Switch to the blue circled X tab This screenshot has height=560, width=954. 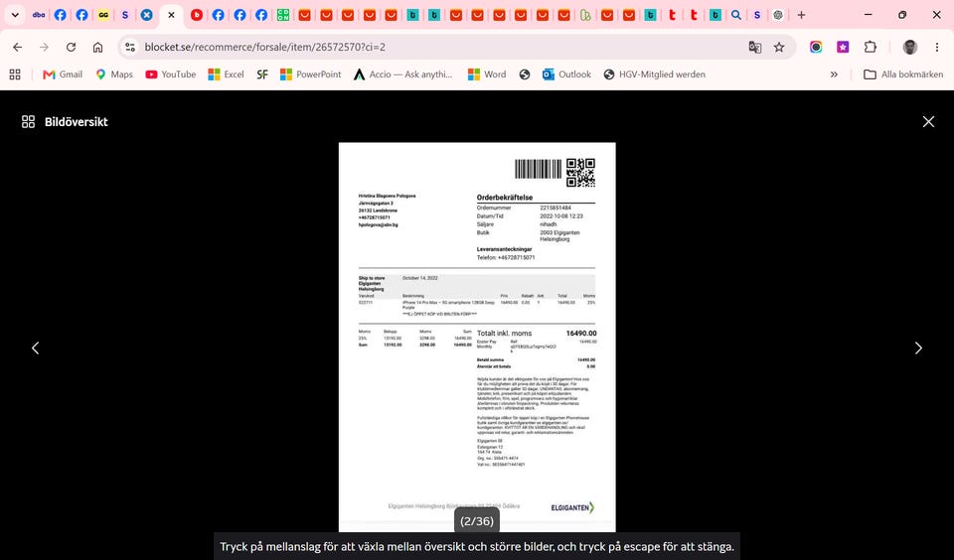(x=147, y=15)
